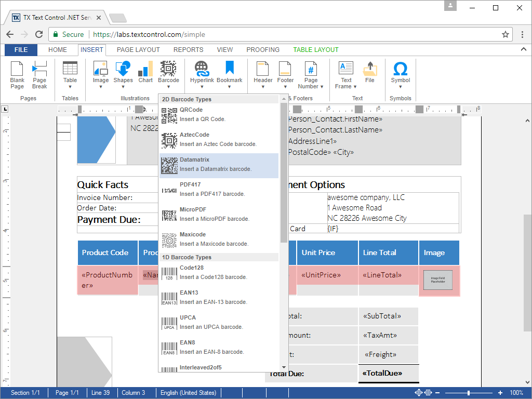The width and height of the screenshot is (532, 399).
Task: Click the 100% zoom level label
Action: pos(516,393)
